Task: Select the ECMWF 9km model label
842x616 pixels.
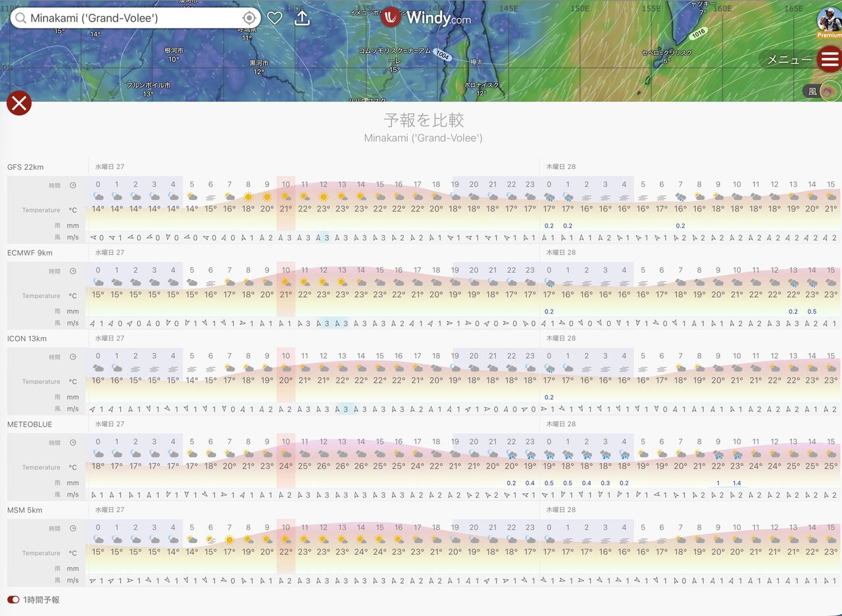Action: [30, 252]
